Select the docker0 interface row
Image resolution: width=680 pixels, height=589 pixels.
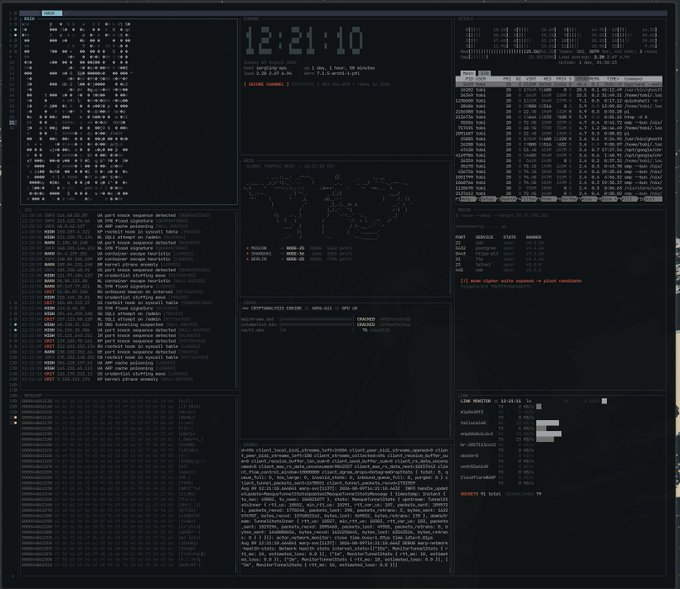coord(497,456)
